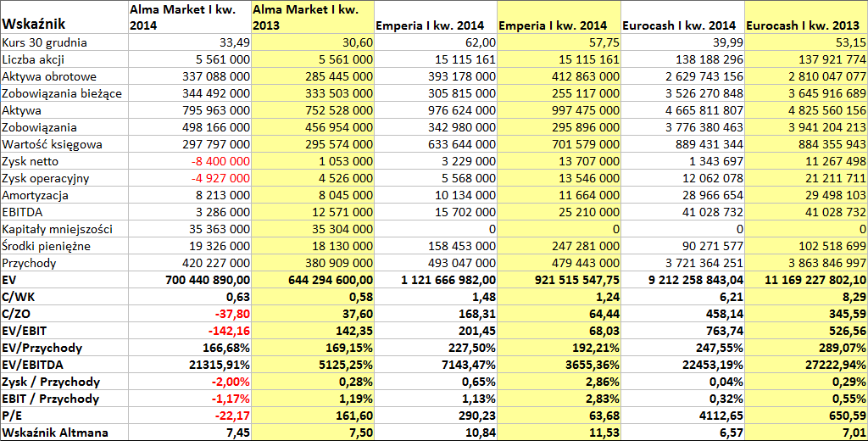Select the "EV/Przychody" row label
This screenshot has width=868, height=441.
coord(42,349)
